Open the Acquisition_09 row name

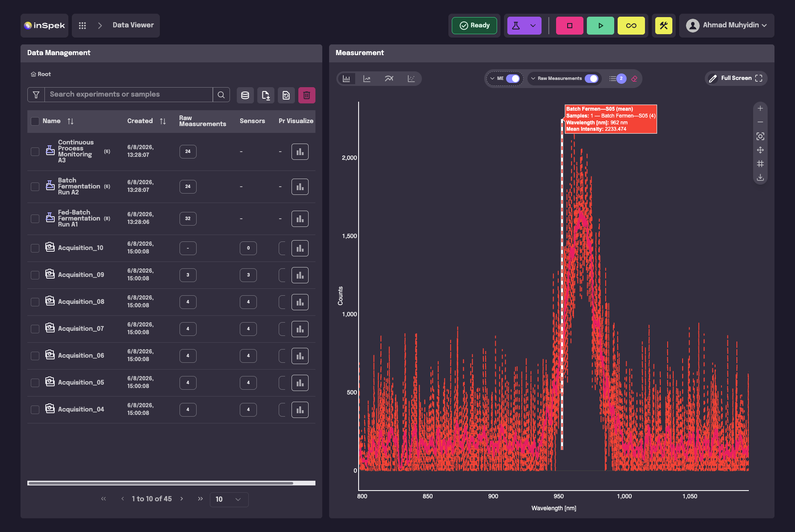point(81,275)
